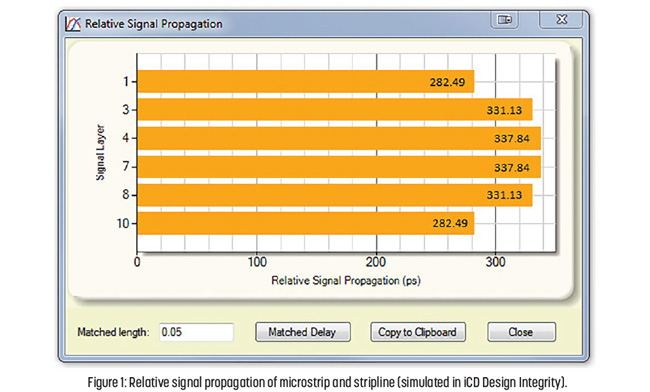Image resolution: width=650 pixels, height=392 pixels.
Task: Close the dialog with the title bar X
Action: tap(562, 19)
